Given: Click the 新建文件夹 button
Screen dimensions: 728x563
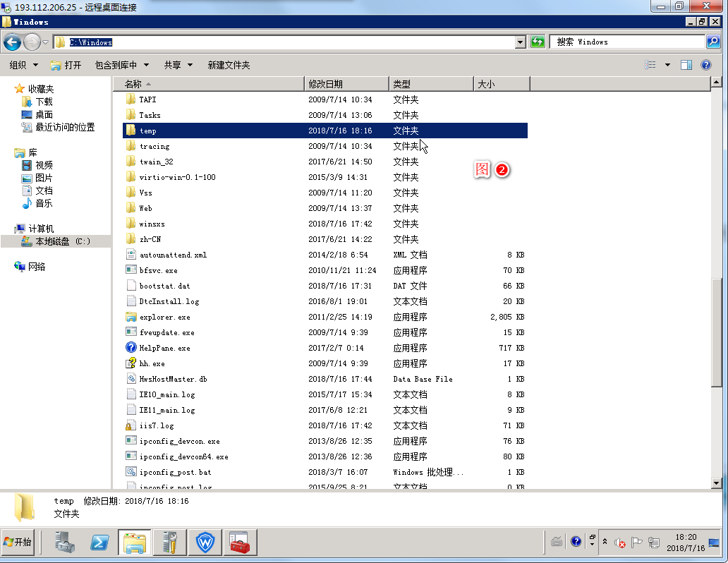Looking at the screenshot, I should pos(229,65).
